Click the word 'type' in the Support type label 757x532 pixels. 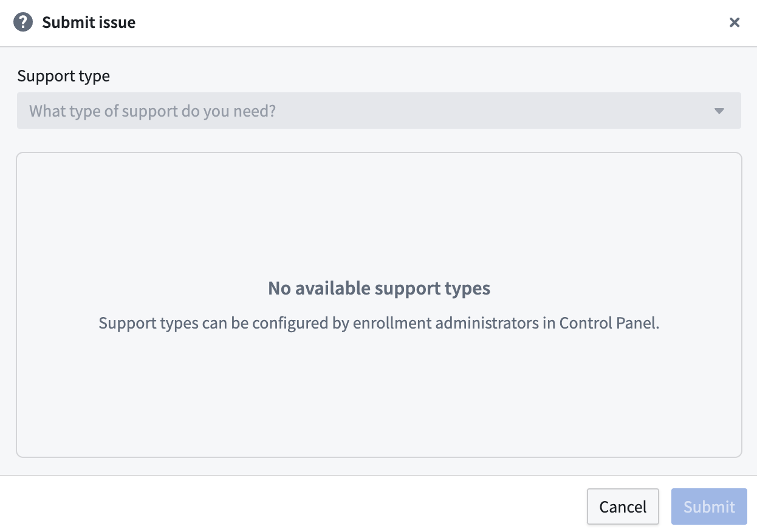(x=95, y=76)
